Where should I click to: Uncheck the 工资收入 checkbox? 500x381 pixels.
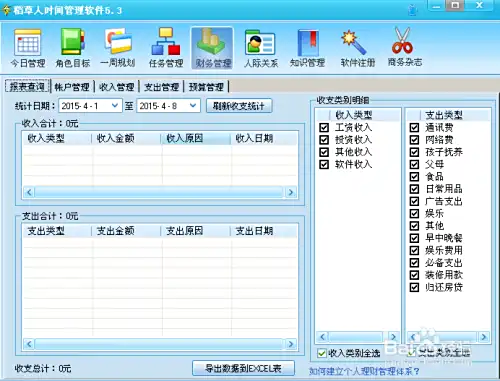click(324, 127)
